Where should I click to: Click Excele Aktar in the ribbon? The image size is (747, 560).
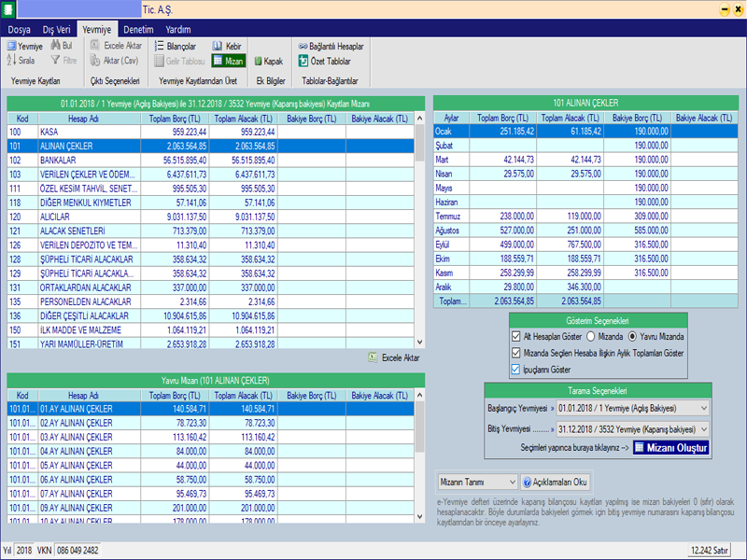pyautogui.click(x=117, y=46)
